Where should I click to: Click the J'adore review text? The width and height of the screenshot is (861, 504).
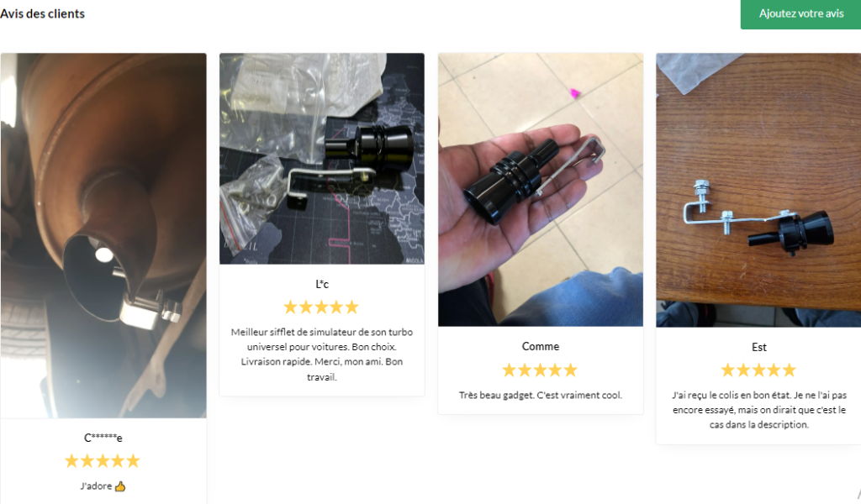tap(96, 486)
